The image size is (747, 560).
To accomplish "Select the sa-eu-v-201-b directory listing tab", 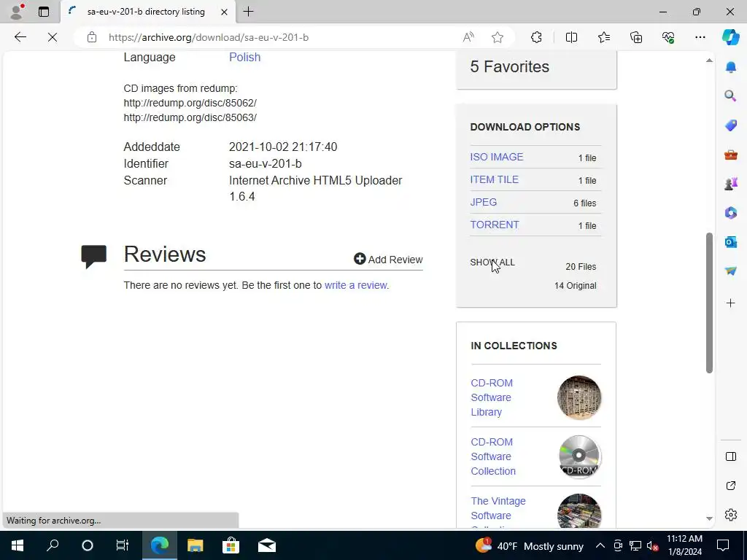I will [x=146, y=12].
